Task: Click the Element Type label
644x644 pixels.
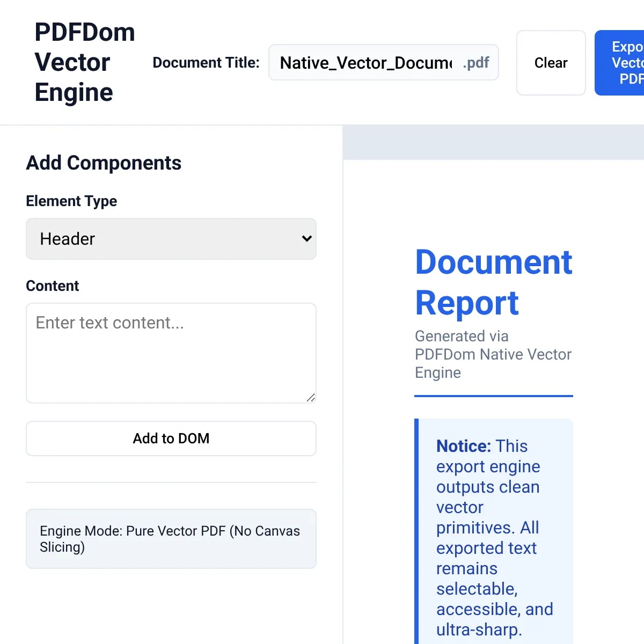Action: tap(71, 201)
